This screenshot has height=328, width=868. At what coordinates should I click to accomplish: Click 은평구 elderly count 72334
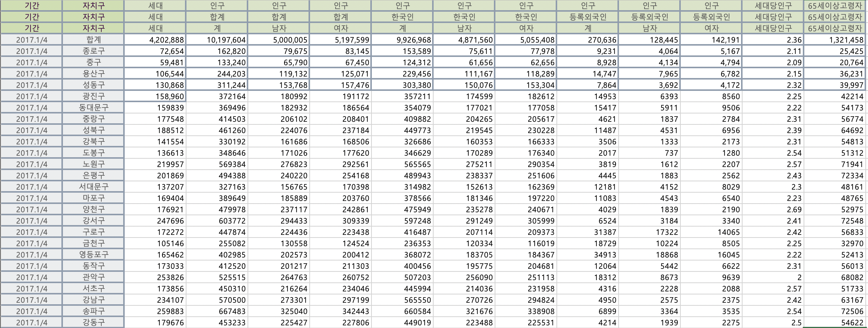[x=835, y=175]
